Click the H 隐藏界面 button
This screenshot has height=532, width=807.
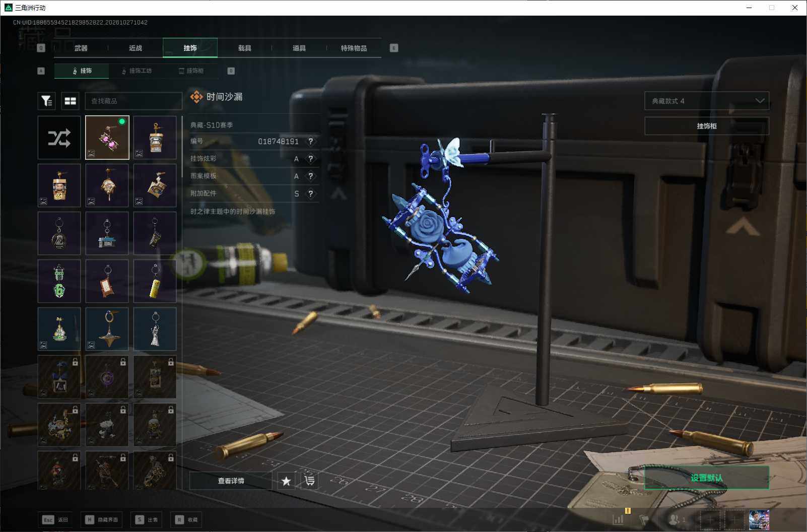[101, 519]
